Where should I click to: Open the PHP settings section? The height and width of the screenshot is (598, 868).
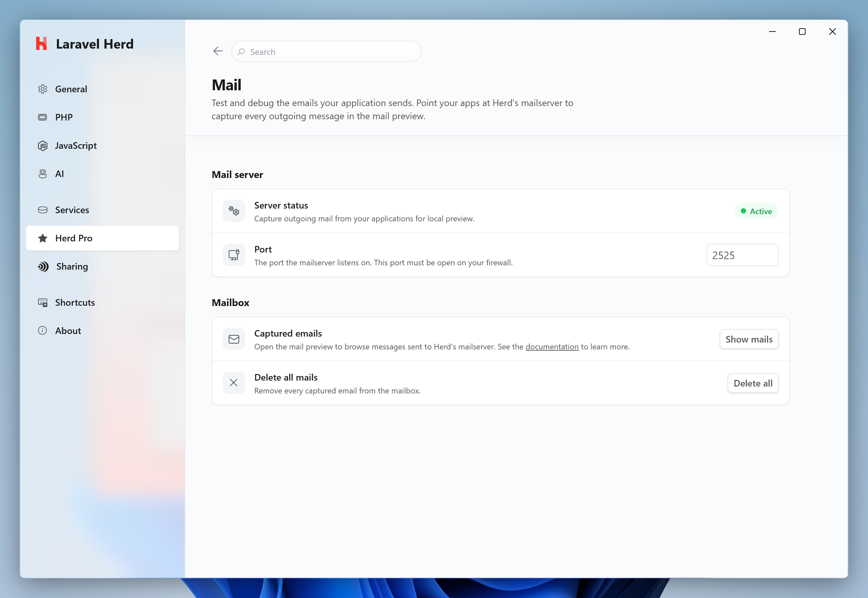coord(103,117)
